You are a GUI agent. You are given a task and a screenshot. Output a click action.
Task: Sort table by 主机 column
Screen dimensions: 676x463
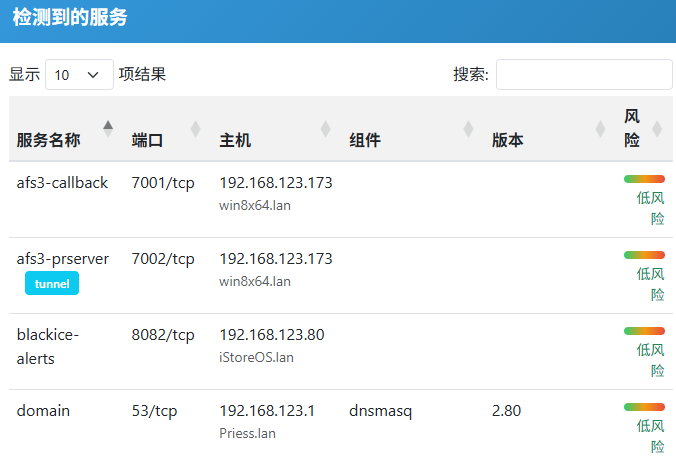tap(276, 128)
